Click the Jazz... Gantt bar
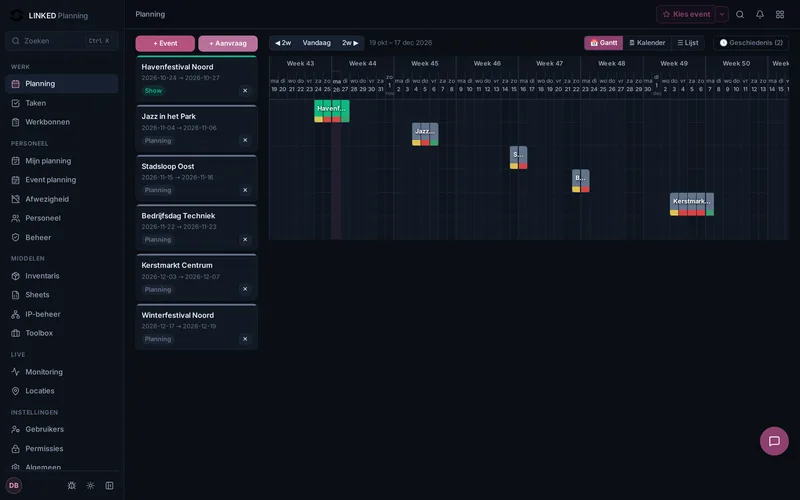The image size is (800, 500). (x=425, y=134)
